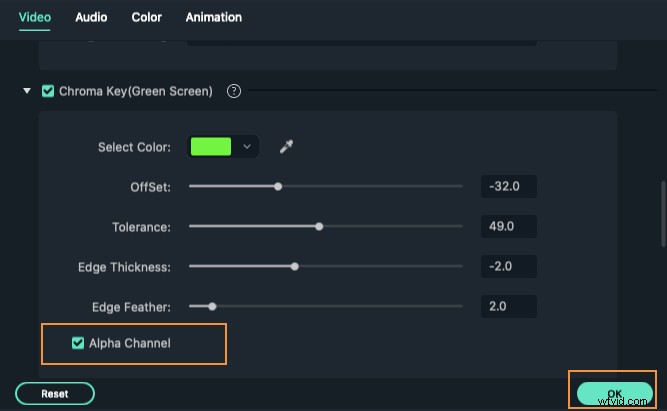The width and height of the screenshot is (667, 411).
Task: Click the green color swatch
Action: 211,147
